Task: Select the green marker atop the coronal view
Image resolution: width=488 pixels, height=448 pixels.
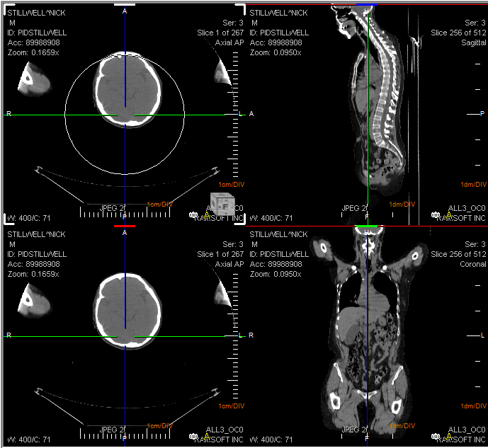Action: pyautogui.click(x=368, y=226)
